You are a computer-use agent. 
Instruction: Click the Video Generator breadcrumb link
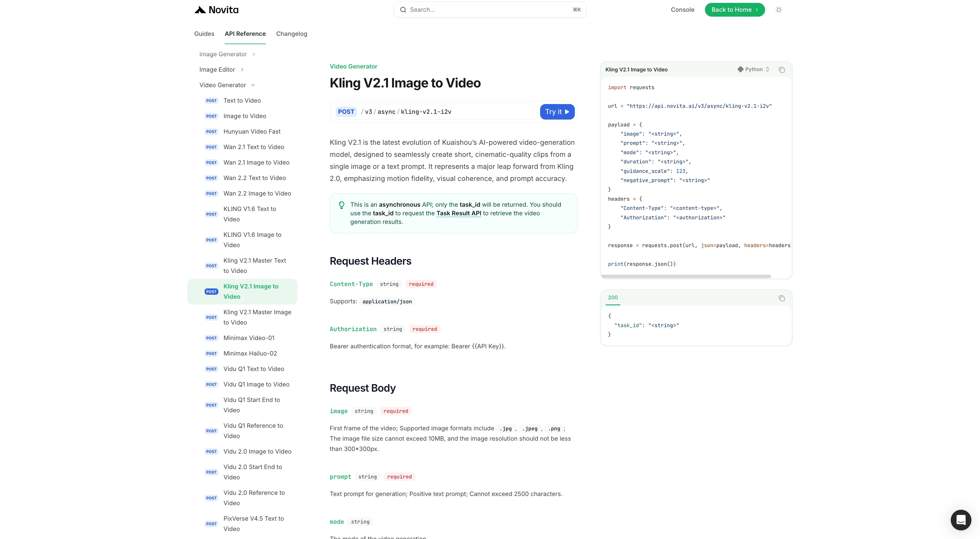353,66
